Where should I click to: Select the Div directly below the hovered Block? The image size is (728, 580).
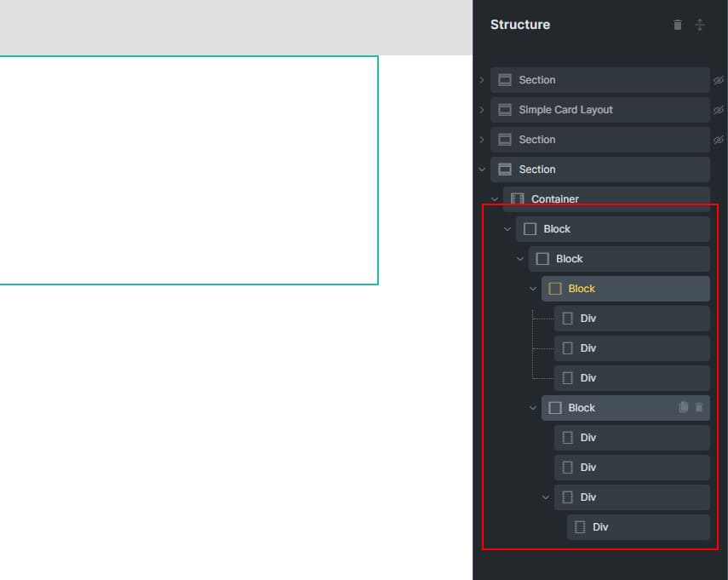point(632,438)
